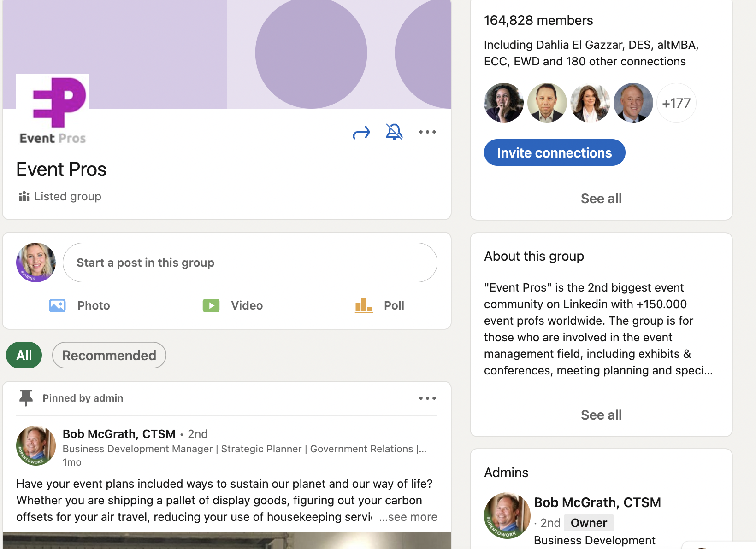Screen dimensions: 756x549
Task: Open second member avatar, man with goatee
Action: pos(547,103)
